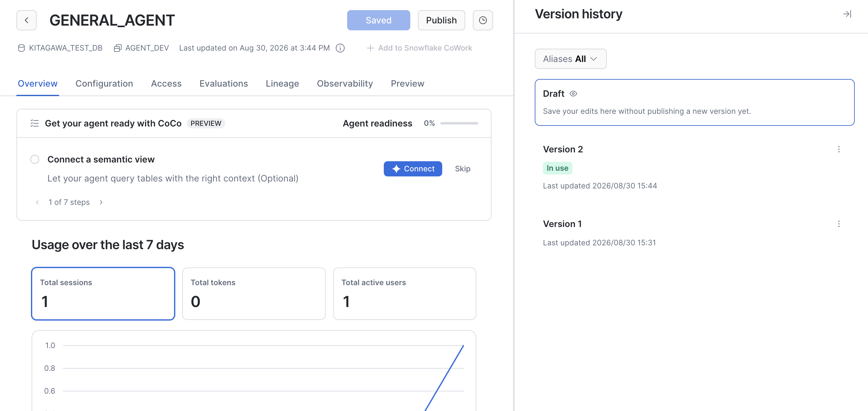The width and height of the screenshot is (868, 411).
Task: Select the Total active users card
Action: [x=404, y=294]
